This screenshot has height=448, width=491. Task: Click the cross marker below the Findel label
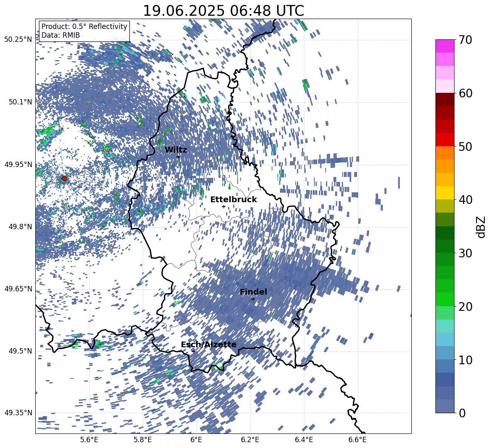coord(253,299)
